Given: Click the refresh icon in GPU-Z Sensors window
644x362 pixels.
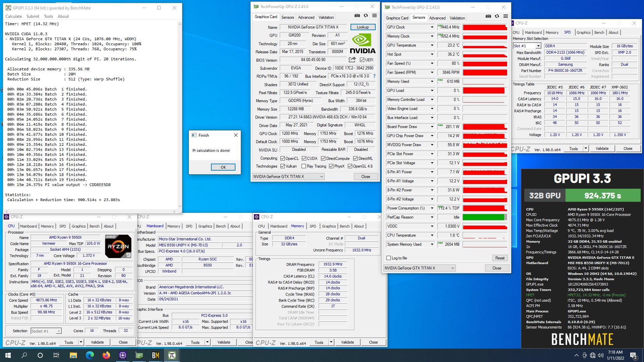Looking at the screenshot, I should (497, 16).
